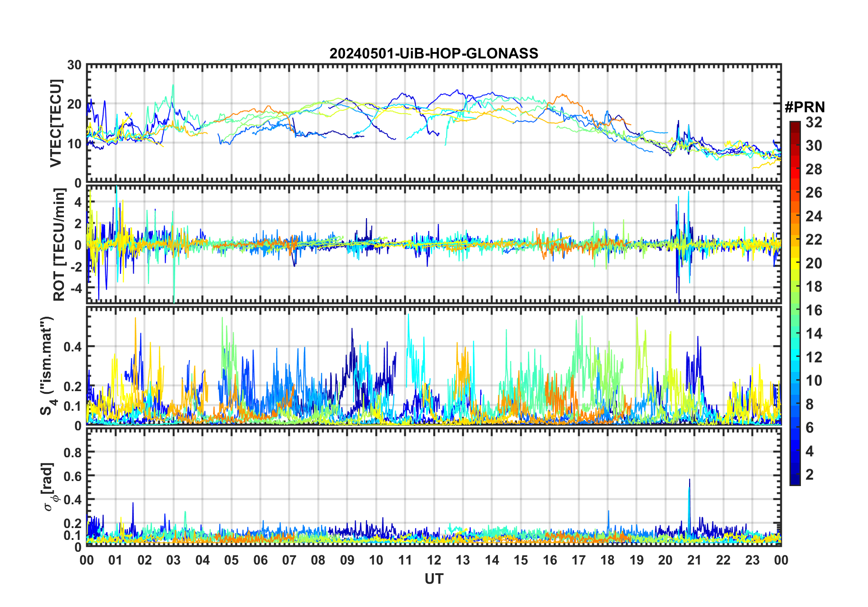This screenshot has width=868, height=607.
Task: Pick the green colorbar region at PRN 16
Action: [x=795, y=310]
